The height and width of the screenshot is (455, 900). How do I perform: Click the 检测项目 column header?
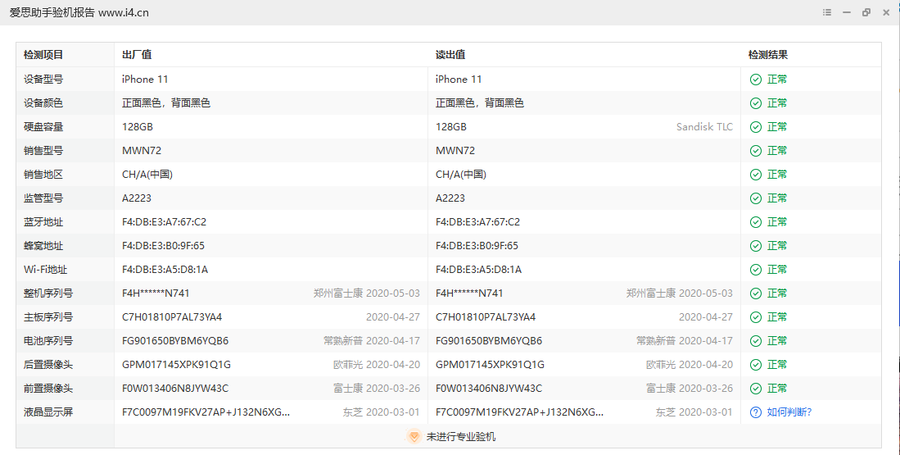(44, 55)
